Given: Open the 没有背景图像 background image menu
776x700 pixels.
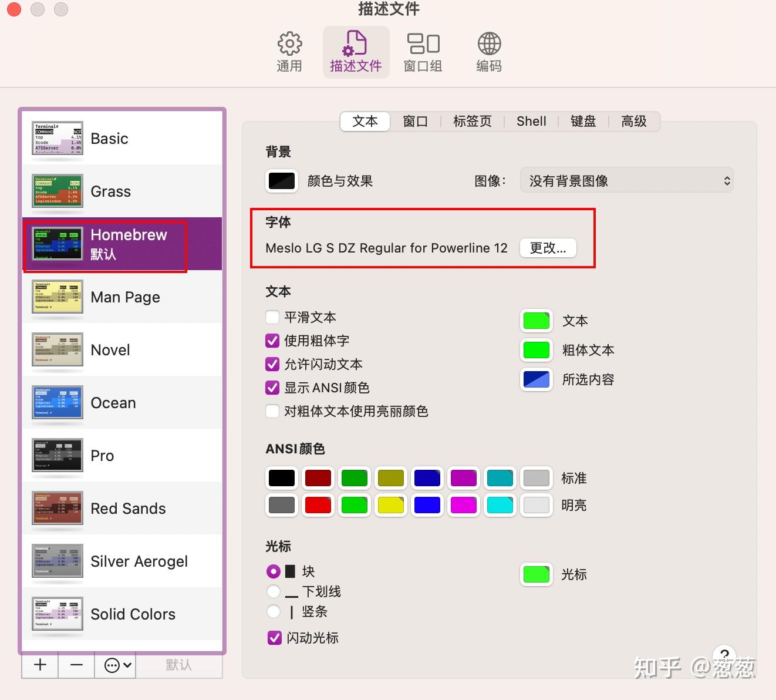Looking at the screenshot, I should [626, 180].
